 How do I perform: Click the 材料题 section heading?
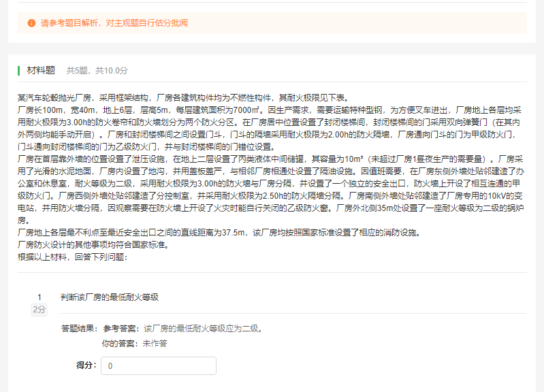(x=41, y=70)
